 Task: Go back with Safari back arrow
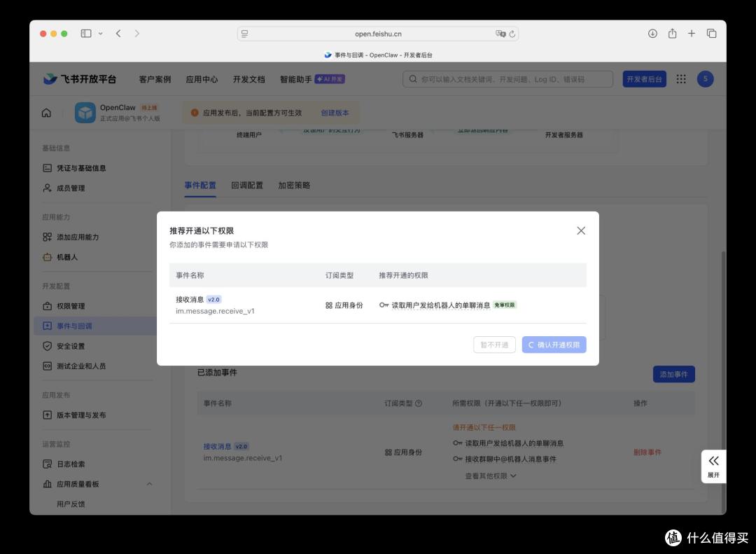[118, 34]
